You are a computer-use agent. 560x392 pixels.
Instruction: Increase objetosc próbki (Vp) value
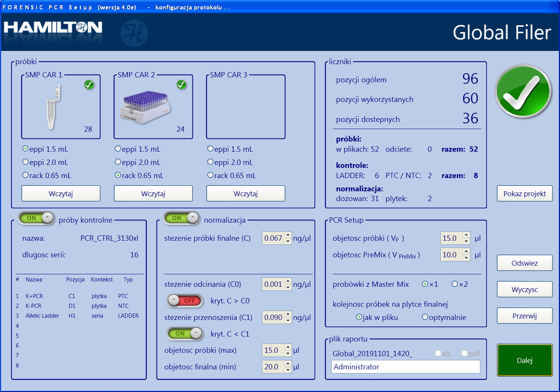[x=466, y=235]
